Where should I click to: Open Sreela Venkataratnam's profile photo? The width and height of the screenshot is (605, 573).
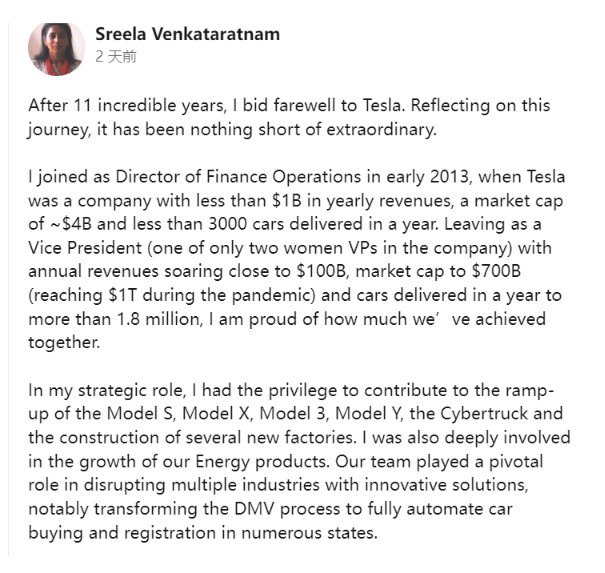(56, 49)
